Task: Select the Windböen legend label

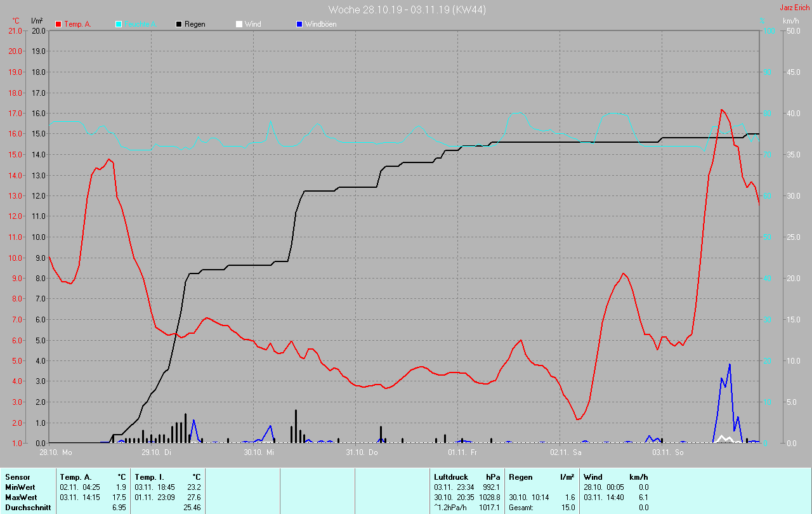Action: (320, 24)
